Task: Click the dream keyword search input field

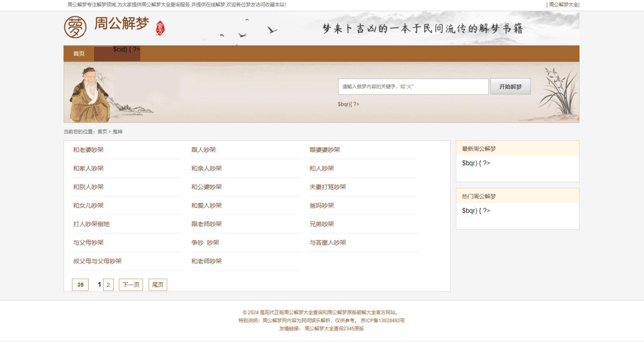Action: coord(413,86)
